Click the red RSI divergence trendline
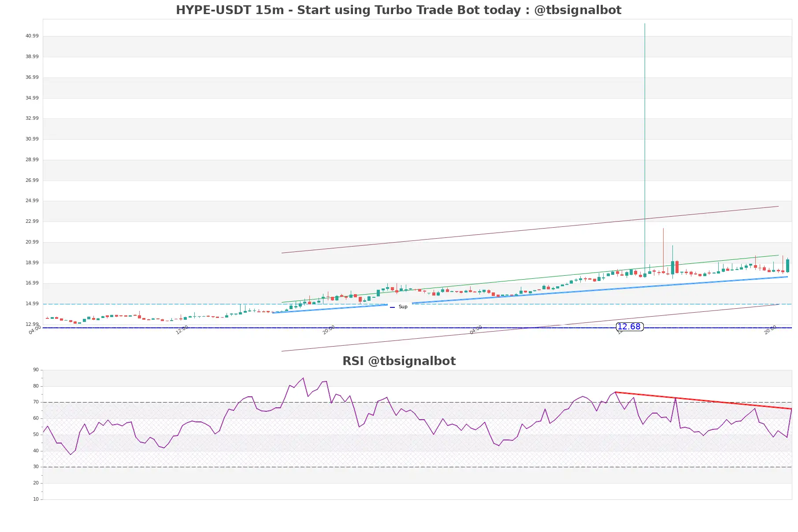This screenshot has width=798, height=532. tap(703, 400)
